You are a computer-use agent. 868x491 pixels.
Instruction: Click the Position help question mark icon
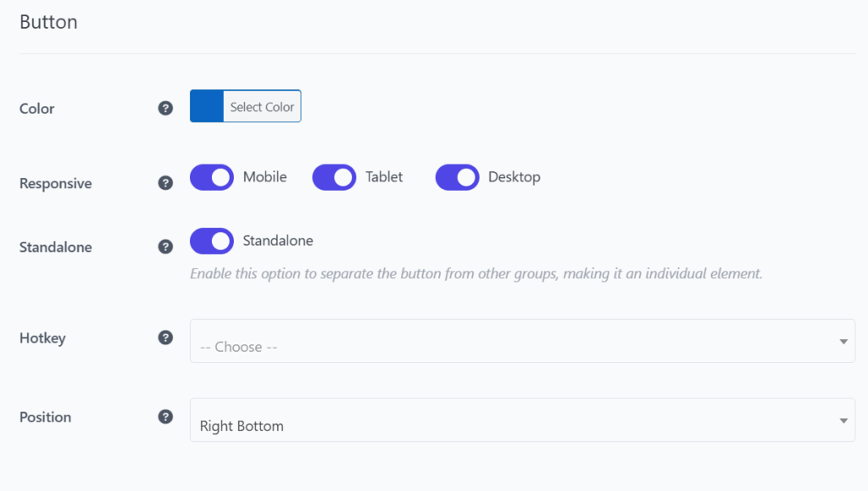coord(165,416)
